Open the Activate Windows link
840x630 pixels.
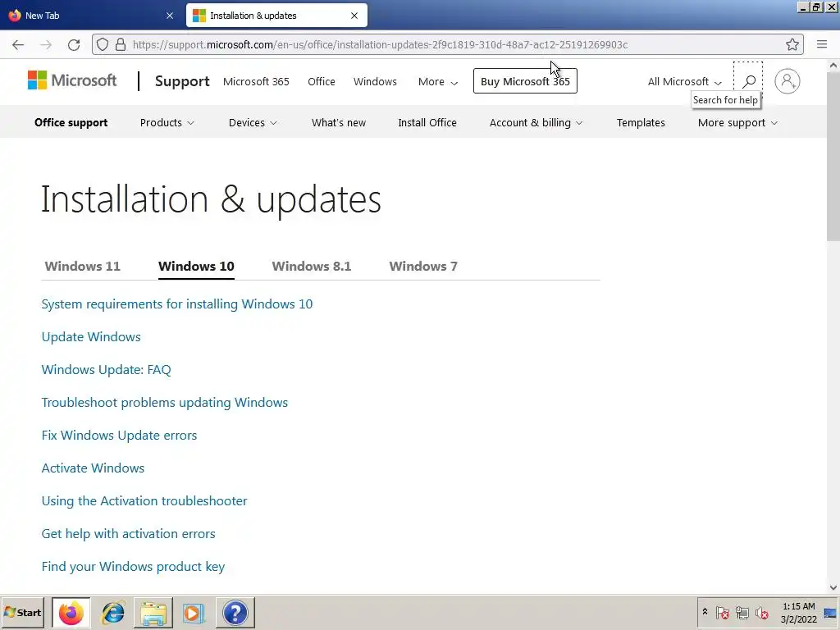tap(93, 468)
